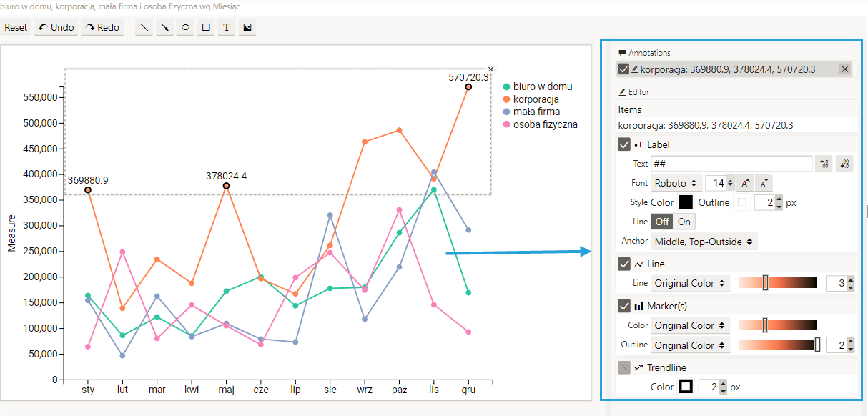Select the line drawing tool
Screen dimensions: 868x416
point(144,28)
